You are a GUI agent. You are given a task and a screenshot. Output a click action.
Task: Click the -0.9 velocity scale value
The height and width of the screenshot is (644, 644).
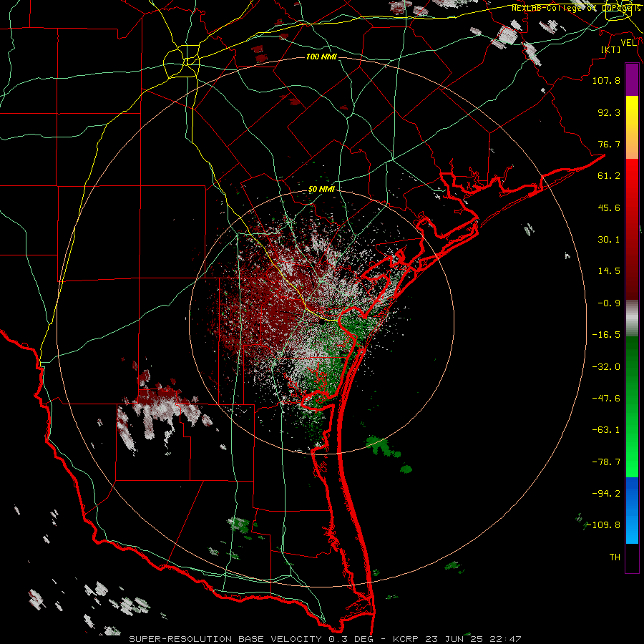[609, 303]
